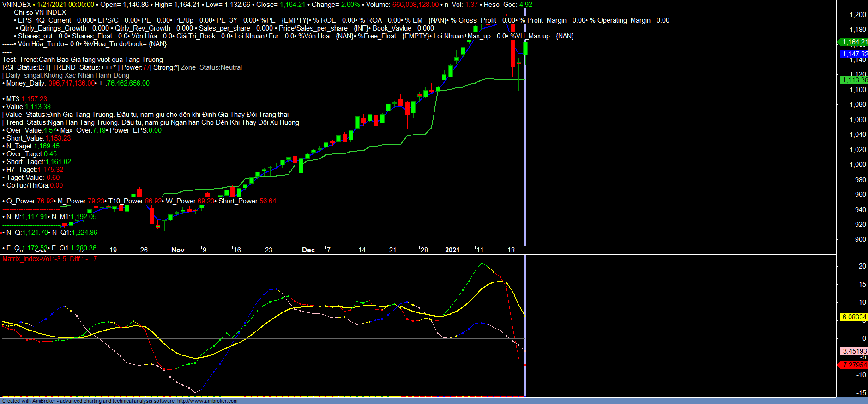Select the yellow 6.08334 indicator value label
This screenshot has height=404, width=868.
coord(854,317)
